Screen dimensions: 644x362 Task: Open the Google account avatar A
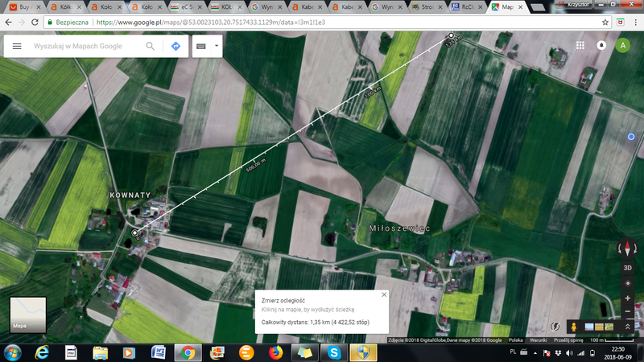pos(622,45)
